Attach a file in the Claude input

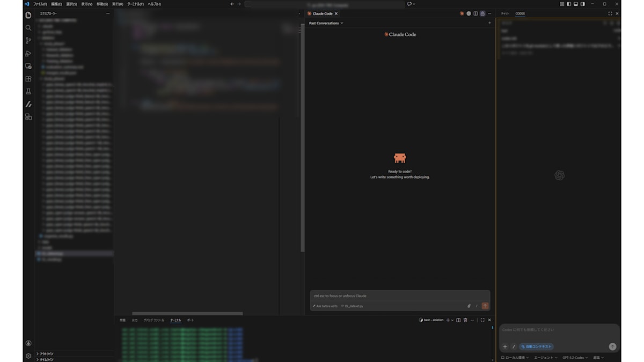(x=469, y=306)
